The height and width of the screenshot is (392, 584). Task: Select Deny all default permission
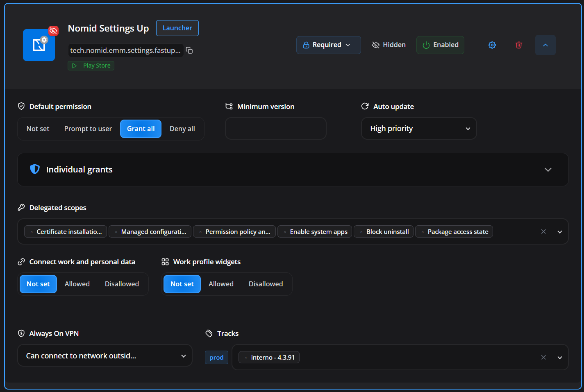click(x=182, y=129)
